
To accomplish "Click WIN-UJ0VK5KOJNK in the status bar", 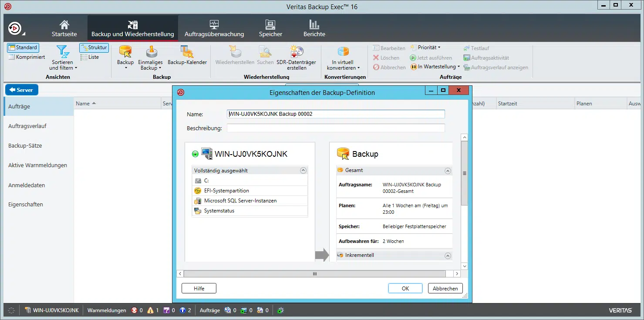I will [x=52, y=310].
